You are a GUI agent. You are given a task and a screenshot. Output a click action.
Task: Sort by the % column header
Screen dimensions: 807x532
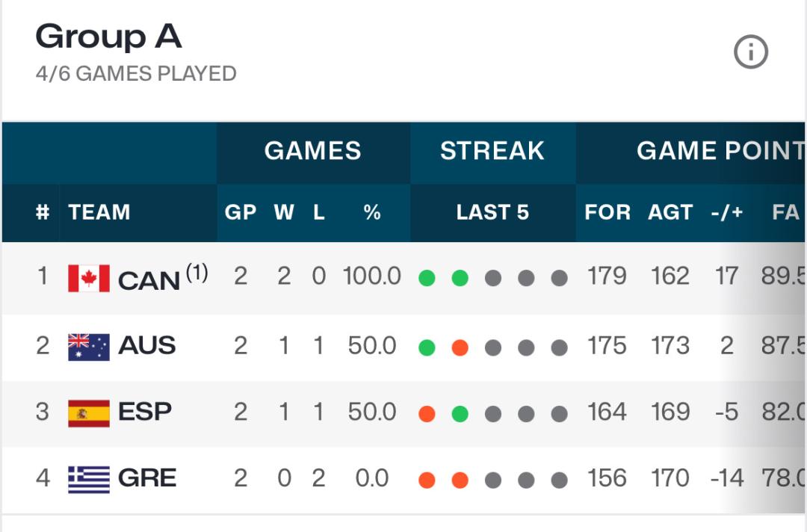pos(371,212)
